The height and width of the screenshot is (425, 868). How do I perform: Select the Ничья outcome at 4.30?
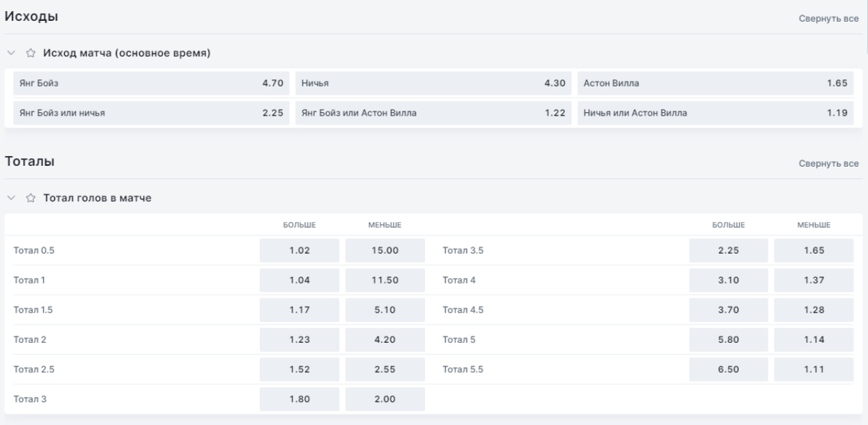pyautogui.click(x=433, y=84)
